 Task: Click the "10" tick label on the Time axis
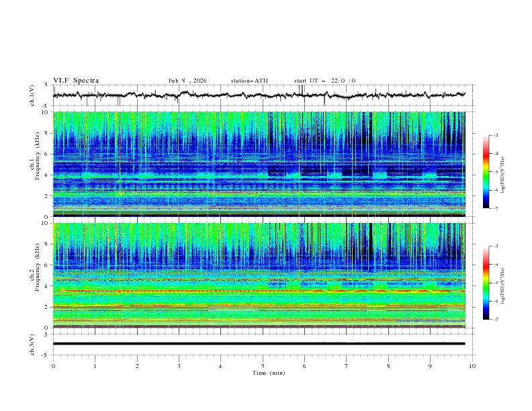(x=472, y=366)
